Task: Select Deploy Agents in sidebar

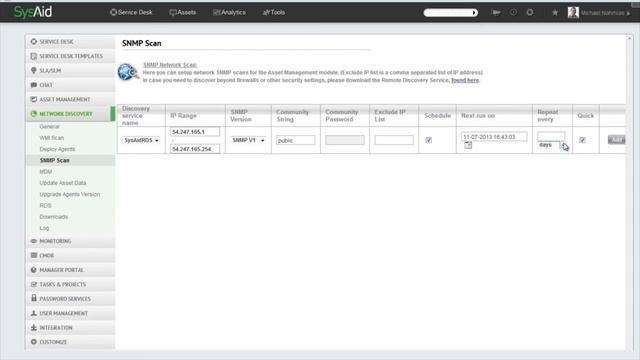Action: 57,149
